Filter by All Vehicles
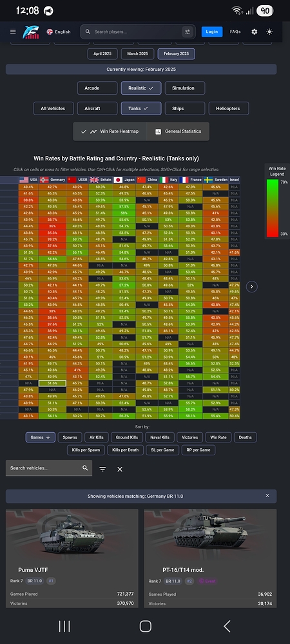This screenshot has height=644, width=290. pos(53,108)
